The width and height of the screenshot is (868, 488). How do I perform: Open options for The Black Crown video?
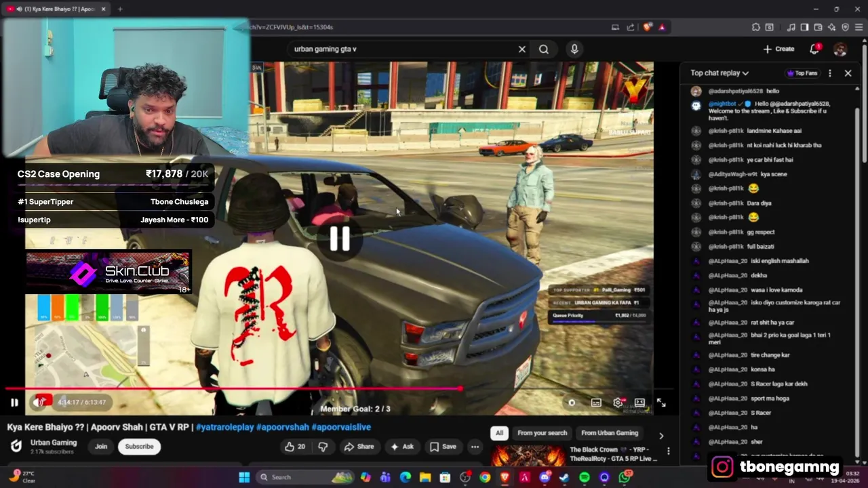click(669, 451)
